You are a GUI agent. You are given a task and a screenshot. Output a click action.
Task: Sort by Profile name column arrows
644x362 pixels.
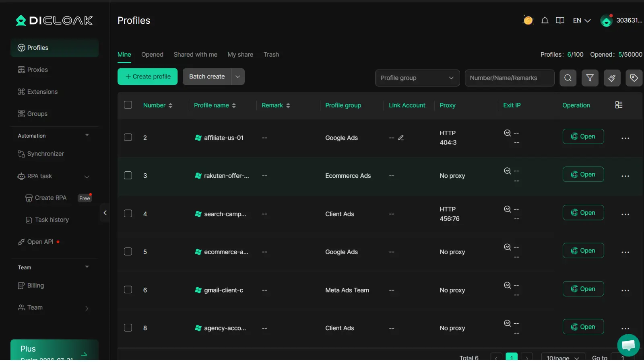[234, 105]
